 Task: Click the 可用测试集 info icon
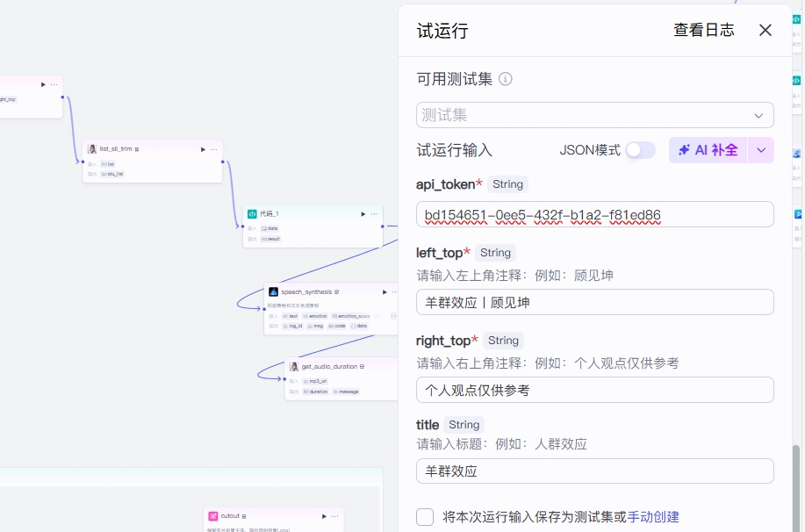point(506,79)
